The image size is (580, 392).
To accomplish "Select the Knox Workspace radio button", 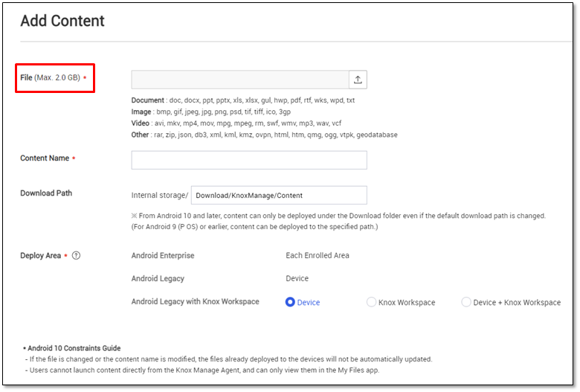I will point(371,302).
